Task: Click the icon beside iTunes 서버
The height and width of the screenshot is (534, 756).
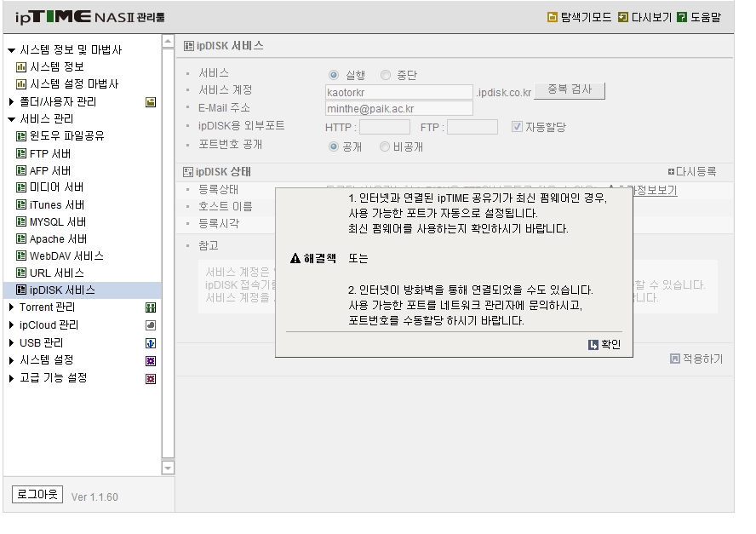Action: tap(21, 204)
